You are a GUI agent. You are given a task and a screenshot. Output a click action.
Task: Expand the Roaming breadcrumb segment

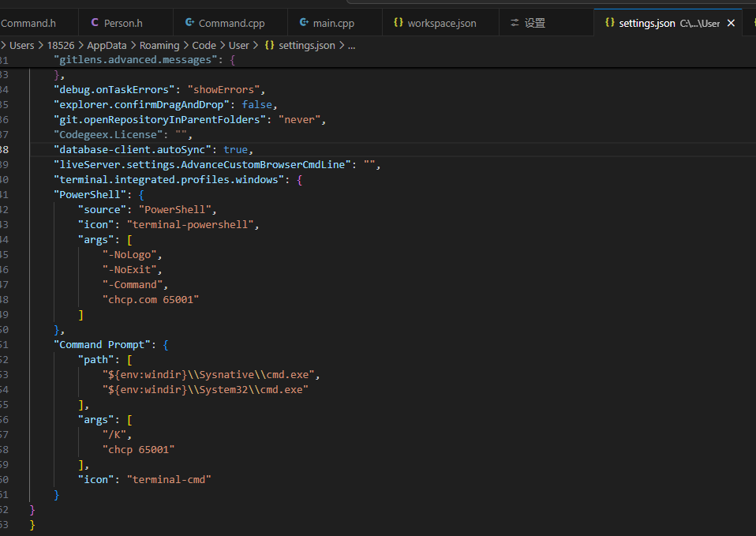[x=159, y=45]
